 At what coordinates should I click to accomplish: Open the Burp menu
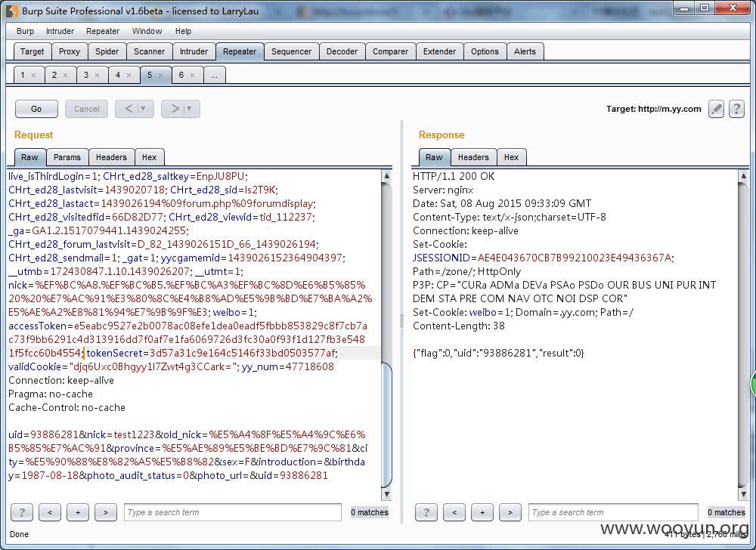pos(25,31)
